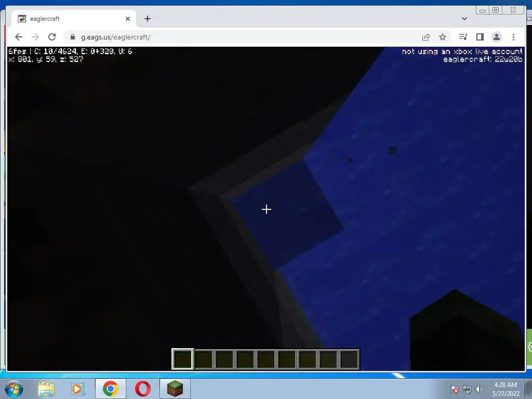Minimize the Chrome window
532x399 pixels.
pos(483,10)
